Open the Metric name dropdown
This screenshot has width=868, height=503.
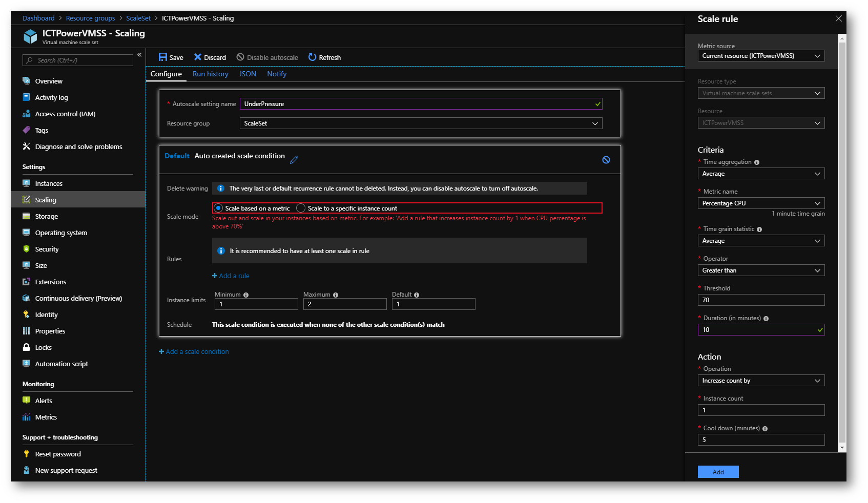tap(761, 203)
